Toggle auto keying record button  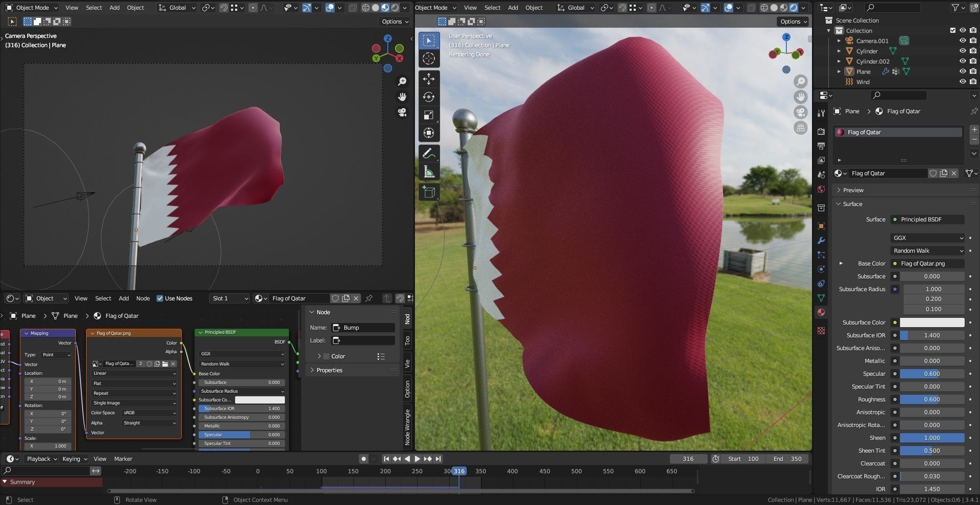363,459
